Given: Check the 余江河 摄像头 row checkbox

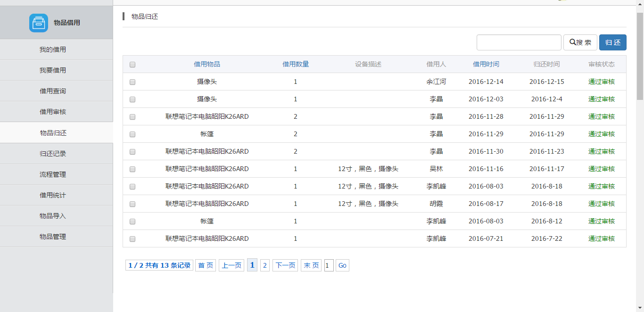Looking at the screenshot, I should coord(132,82).
